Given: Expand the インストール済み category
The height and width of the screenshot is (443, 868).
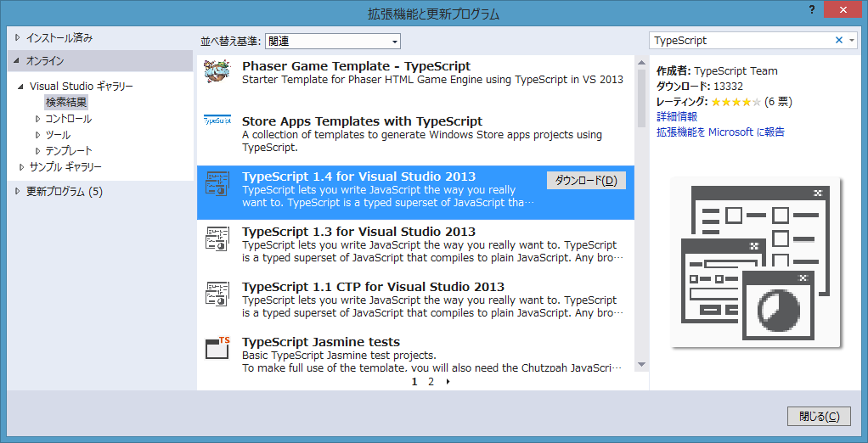Looking at the screenshot, I should click(x=17, y=38).
